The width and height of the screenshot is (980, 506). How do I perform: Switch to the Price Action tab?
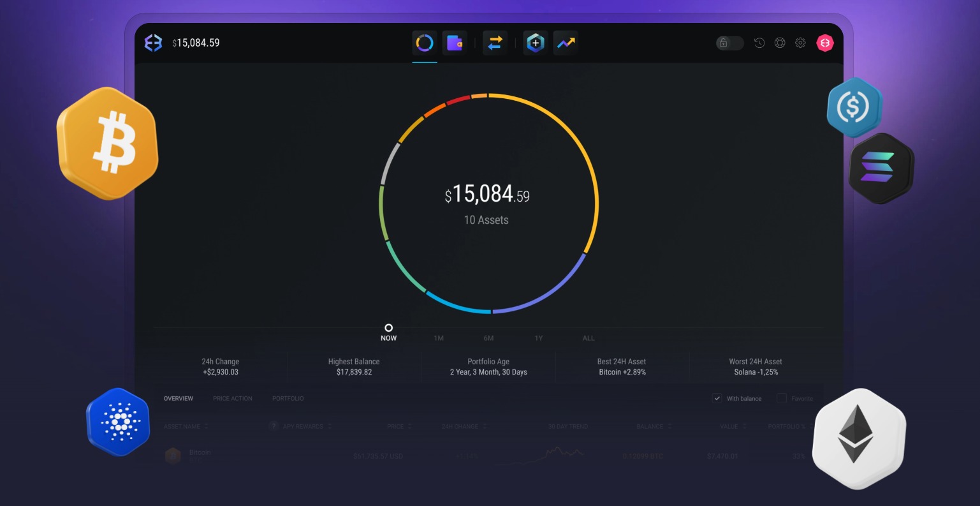tap(233, 398)
